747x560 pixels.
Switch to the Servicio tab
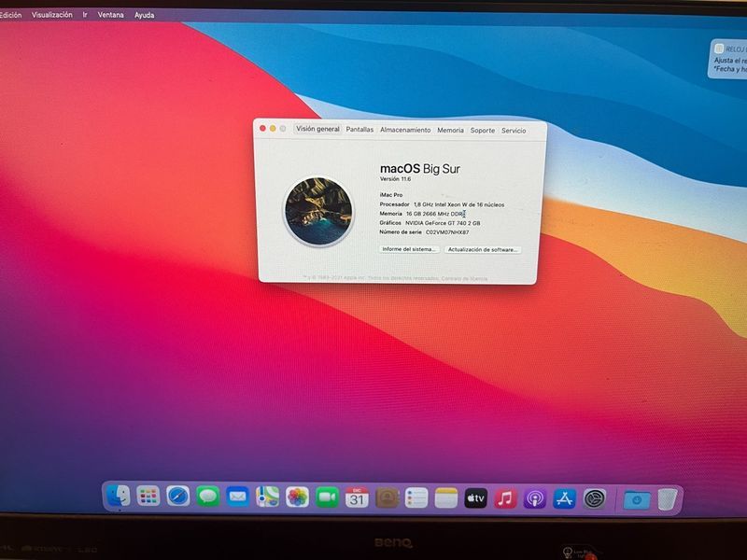514,131
